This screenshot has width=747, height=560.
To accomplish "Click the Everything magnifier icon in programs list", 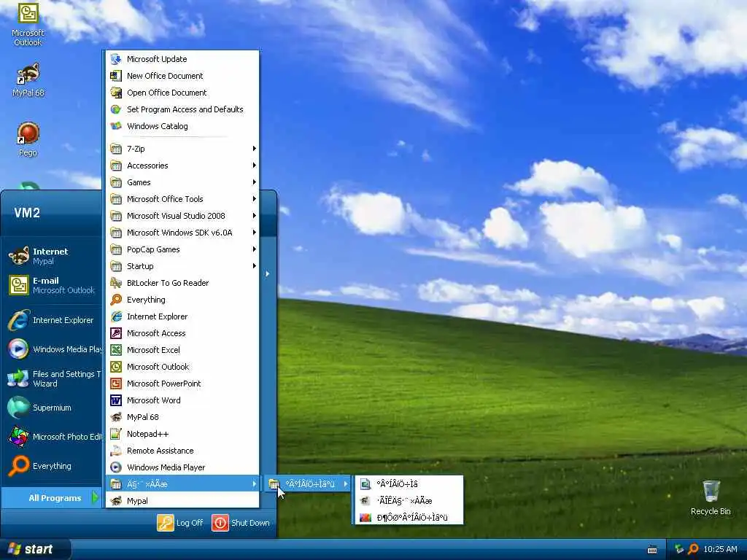I will coord(116,300).
